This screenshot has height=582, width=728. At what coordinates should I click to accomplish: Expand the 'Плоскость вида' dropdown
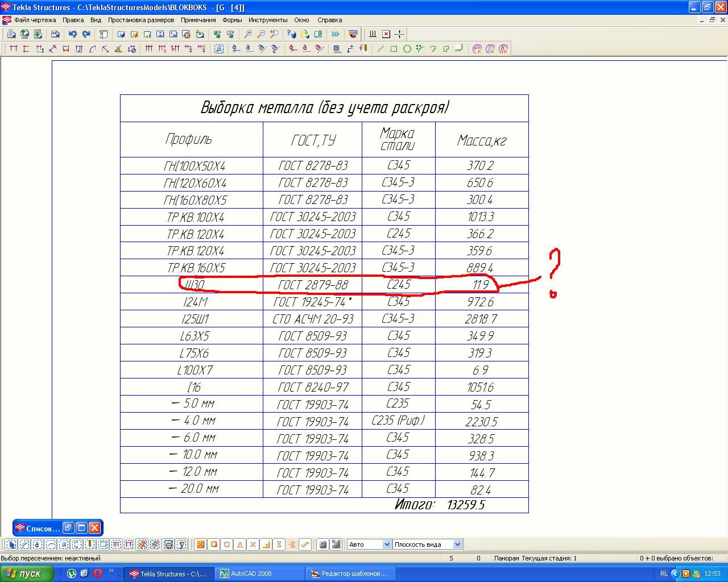(x=457, y=544)
